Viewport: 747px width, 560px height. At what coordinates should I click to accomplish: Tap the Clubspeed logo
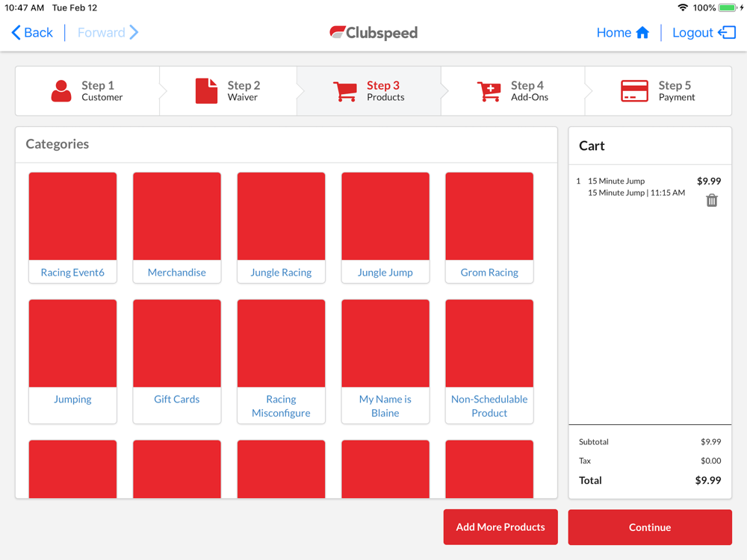coord(373,32)
